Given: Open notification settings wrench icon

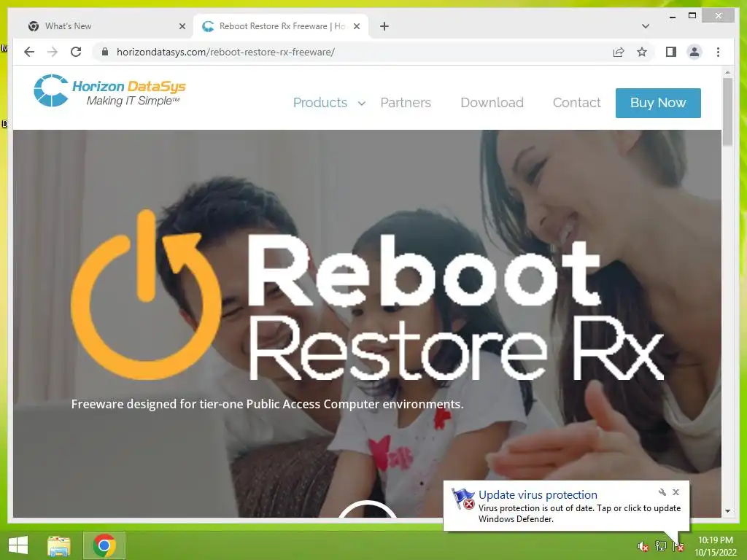Looking at the screenshot, I should [662, 492].
